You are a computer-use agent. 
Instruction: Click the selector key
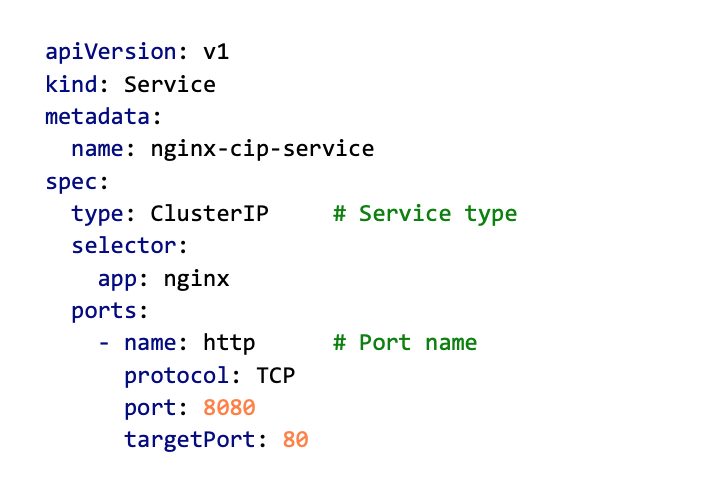pyautogui.click(x=123, y=246)
